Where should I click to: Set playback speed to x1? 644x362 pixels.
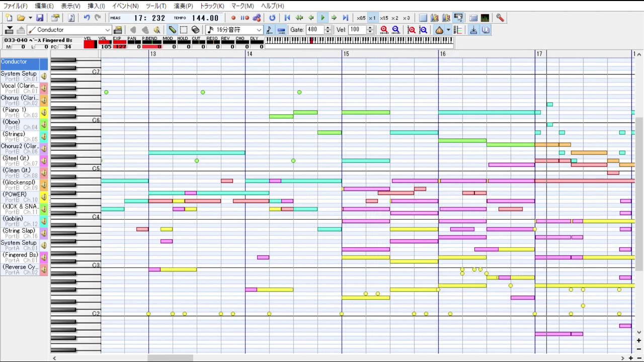(372, 18)
